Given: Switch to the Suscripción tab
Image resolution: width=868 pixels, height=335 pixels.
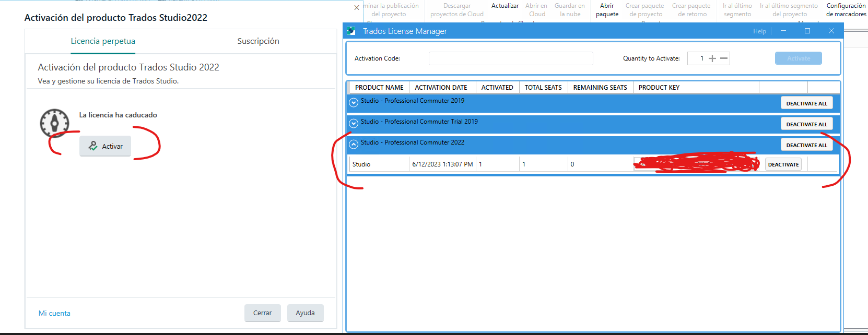Looking at the screenshot, I should click(x=258, y=41).
